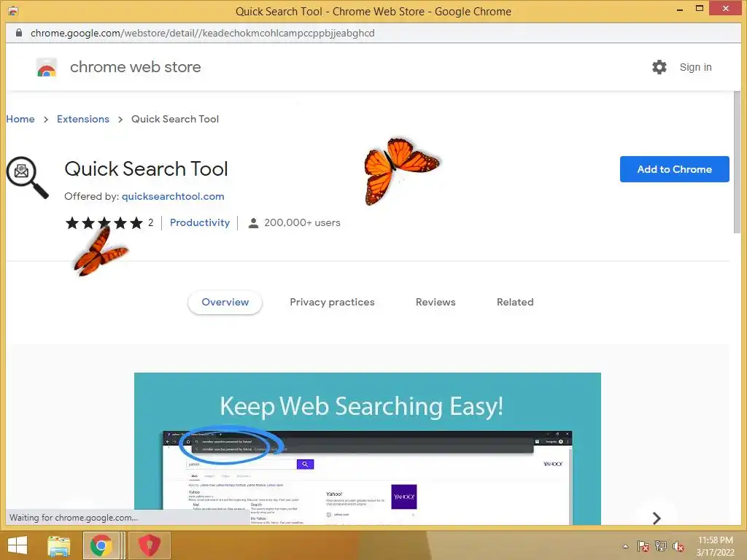The height and width of the screenshot is (560, 747).
Task: Click the Chrome address bar URL
Action: [x=203, y=33]
